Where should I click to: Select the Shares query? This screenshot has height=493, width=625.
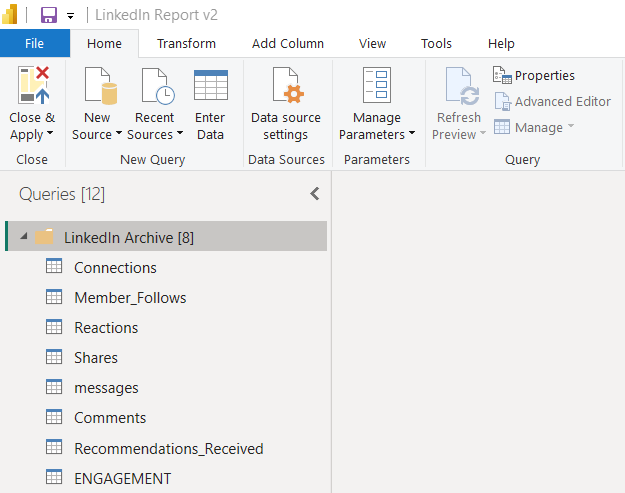[96, 358]
